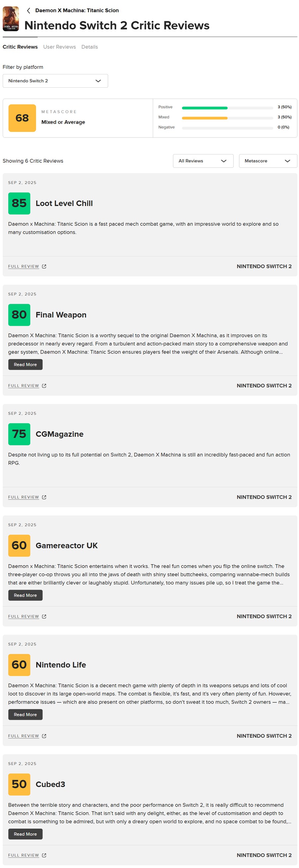Viewport: 299px width, 868px height.
Task: Open the All Reviews filter dropdown
Action: tap(203, 161)
